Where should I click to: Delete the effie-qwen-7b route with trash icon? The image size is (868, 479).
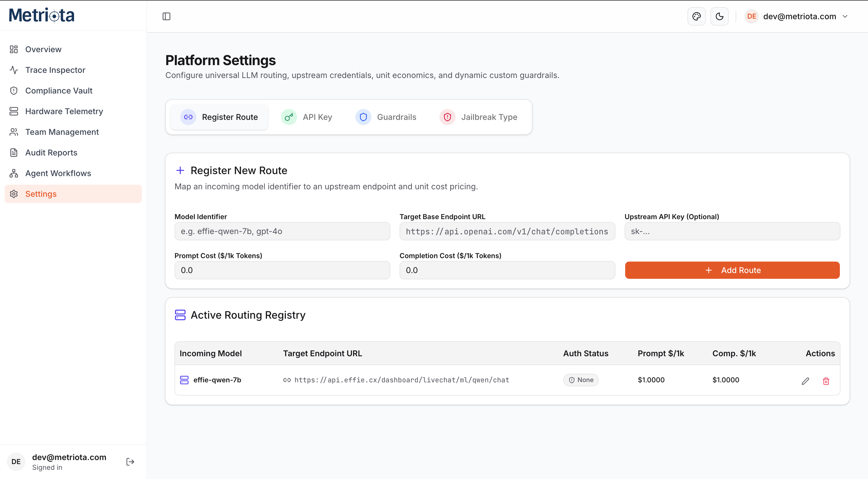[x=826, y=381]
